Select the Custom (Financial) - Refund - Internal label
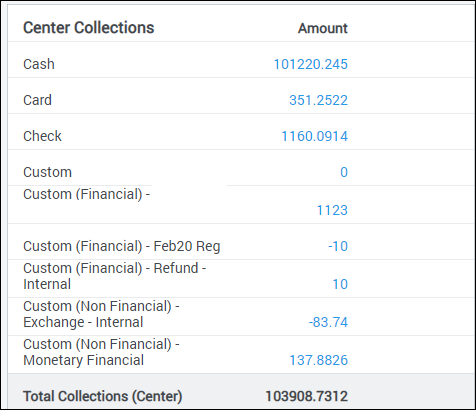 (115, 276)
